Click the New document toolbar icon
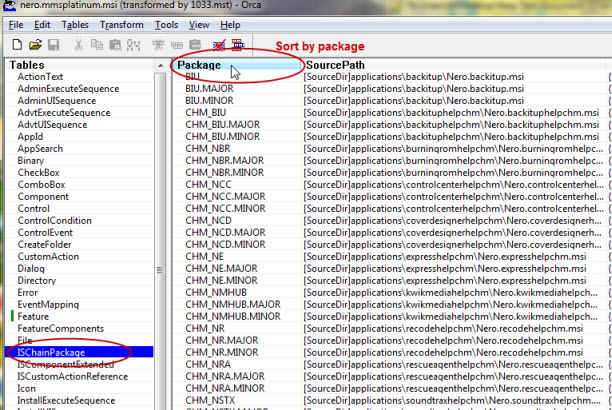The height and width of the screenshot is (410, 612). tap(17, 45)
